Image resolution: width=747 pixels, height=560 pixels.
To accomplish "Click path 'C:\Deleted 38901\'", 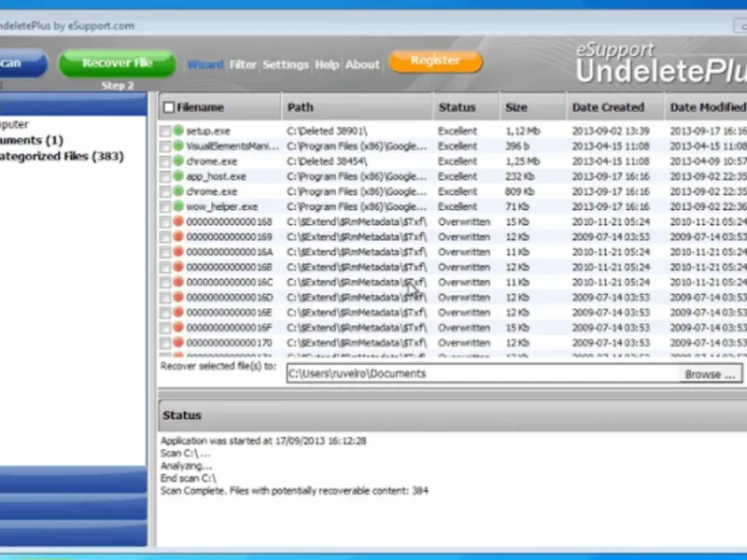I will (327, 131).
